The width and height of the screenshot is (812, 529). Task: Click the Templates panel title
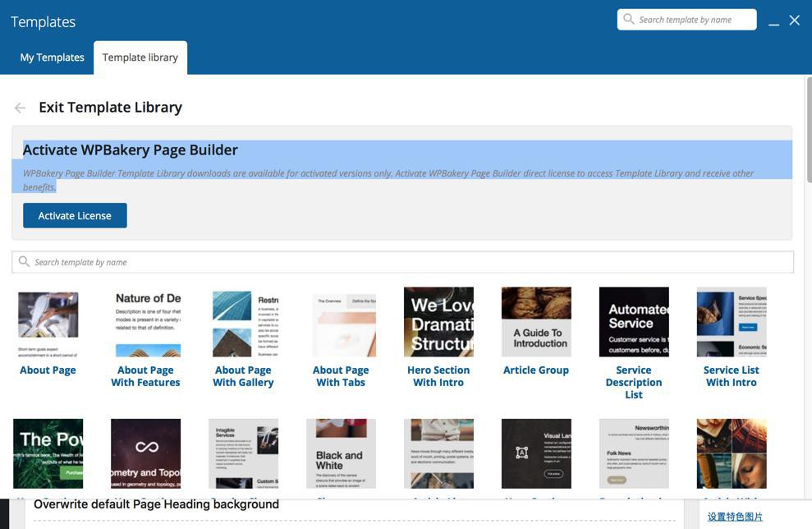tap(43, 21)
